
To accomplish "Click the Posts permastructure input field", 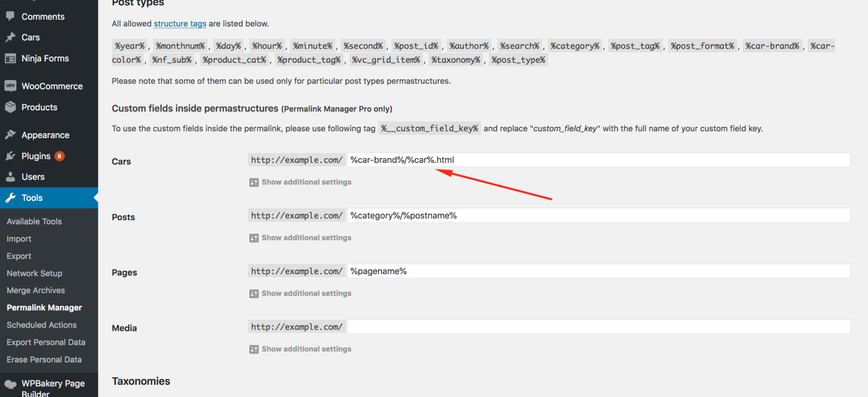I will (x=598, y=215).
